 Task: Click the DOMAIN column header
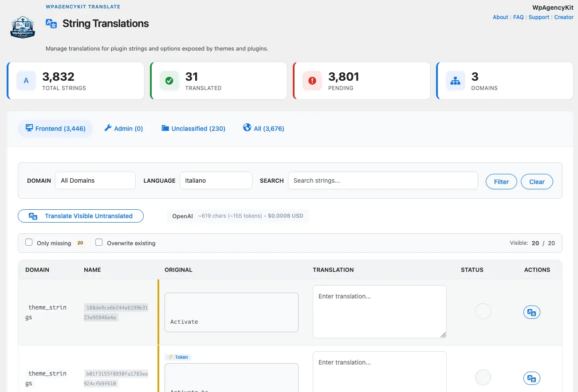37,270
